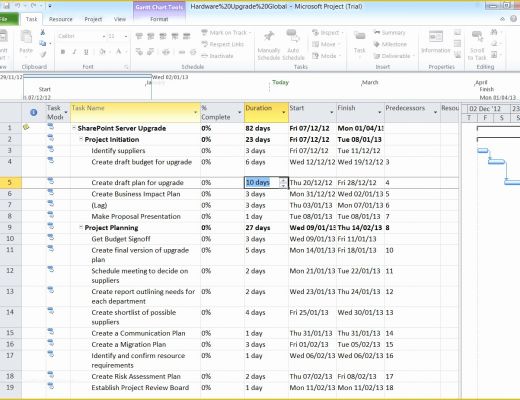Select the Task ribbon tab
Viewport: 520px width, 400px height.
tap(31, 19)
